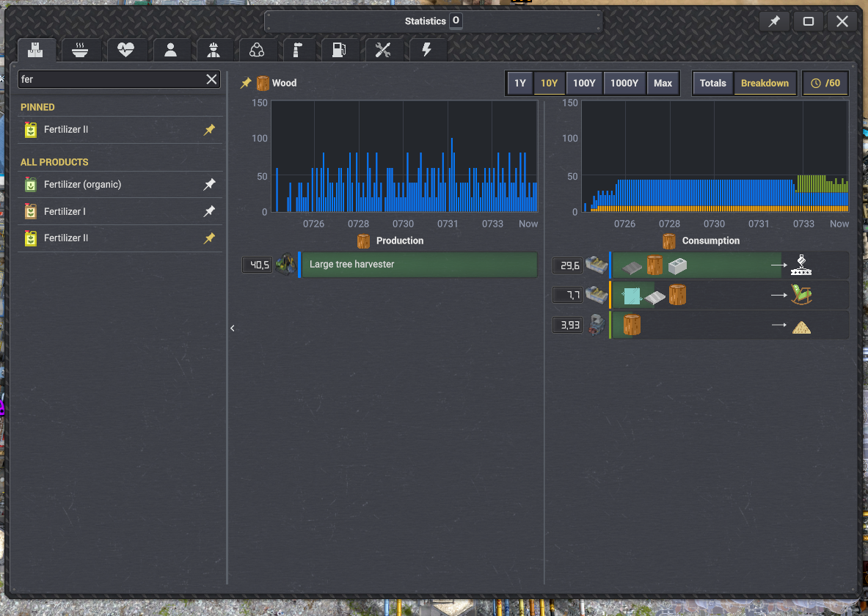Switch to the food bowl statistics tab

(80, 51)
